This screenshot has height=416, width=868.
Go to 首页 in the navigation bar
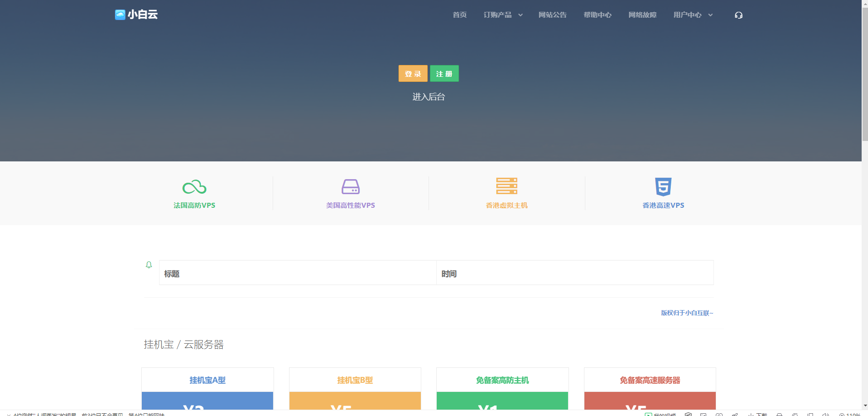tap(459, 15)
